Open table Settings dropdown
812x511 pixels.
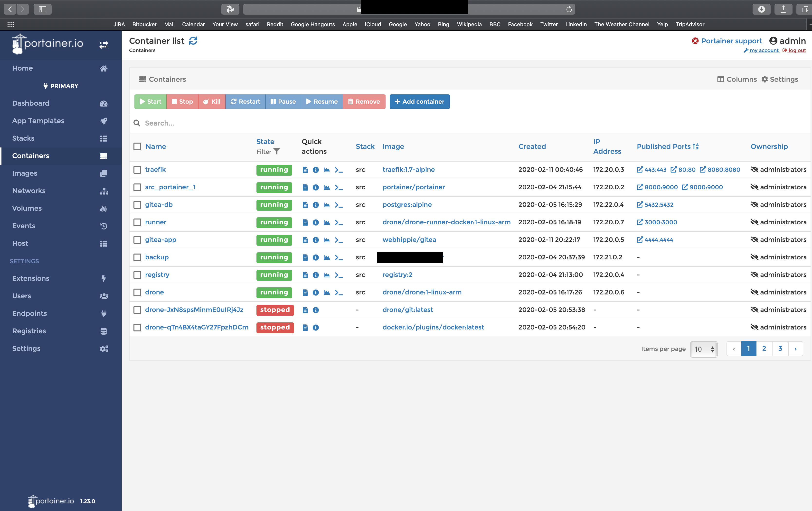tap(780, 80)
